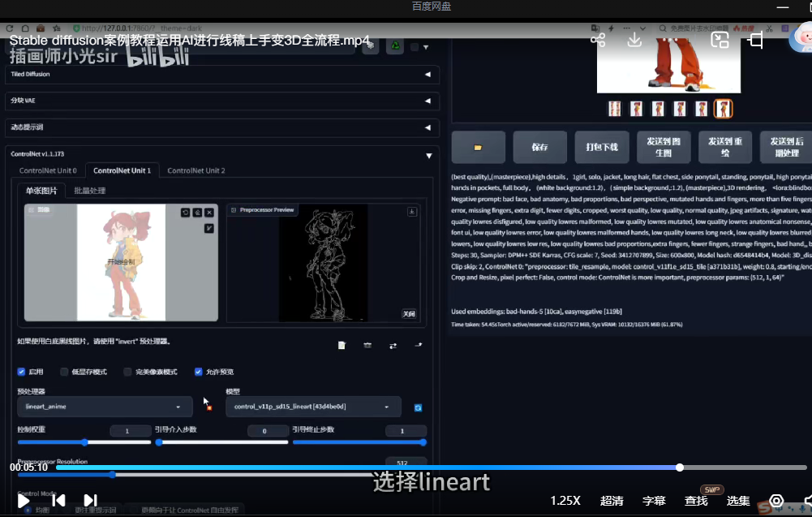Click 发送到重绘 button
The height and width of the screenshot is (517, 812).
(x=725, y=147)
